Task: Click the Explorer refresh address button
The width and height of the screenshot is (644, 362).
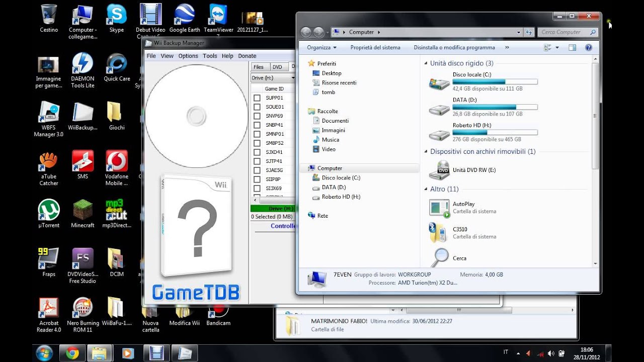Action: click(528, 32)
